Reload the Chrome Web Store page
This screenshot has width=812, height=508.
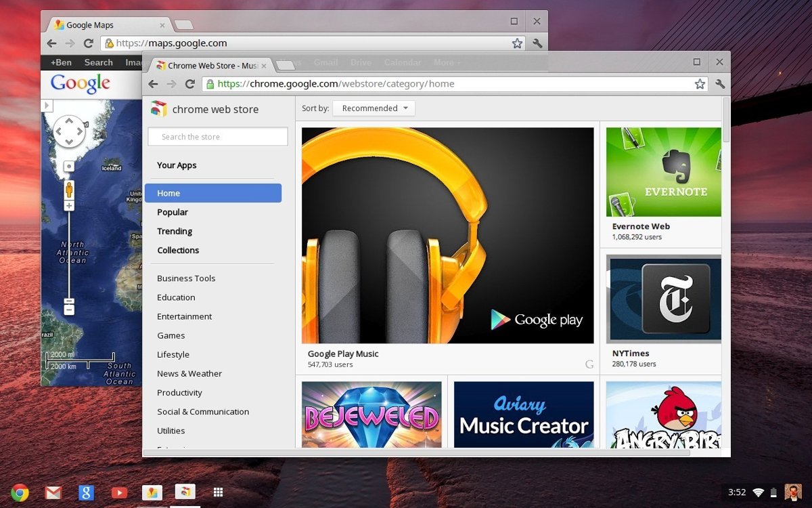[x=190, y=84]
